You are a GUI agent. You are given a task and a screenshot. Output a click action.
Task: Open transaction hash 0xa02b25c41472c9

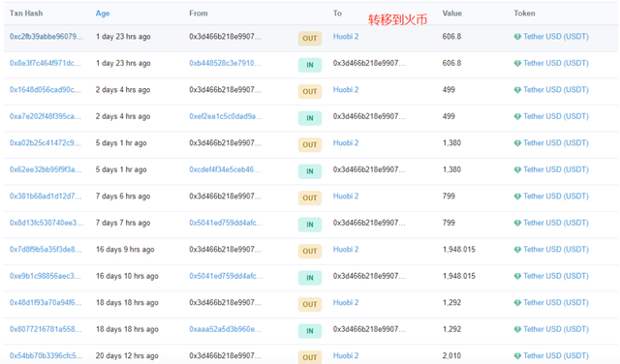pos(46,143)
